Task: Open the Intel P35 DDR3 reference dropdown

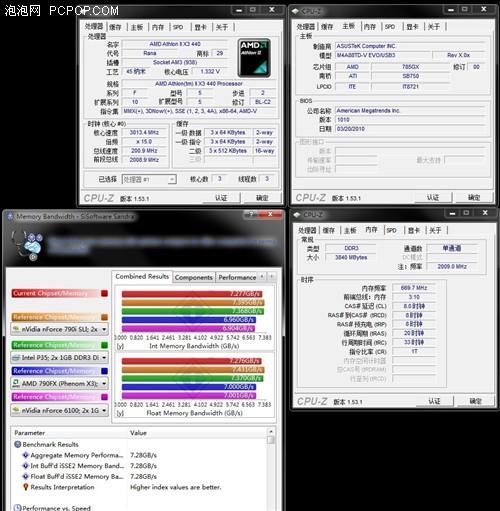Action: (x=59, y=358)
